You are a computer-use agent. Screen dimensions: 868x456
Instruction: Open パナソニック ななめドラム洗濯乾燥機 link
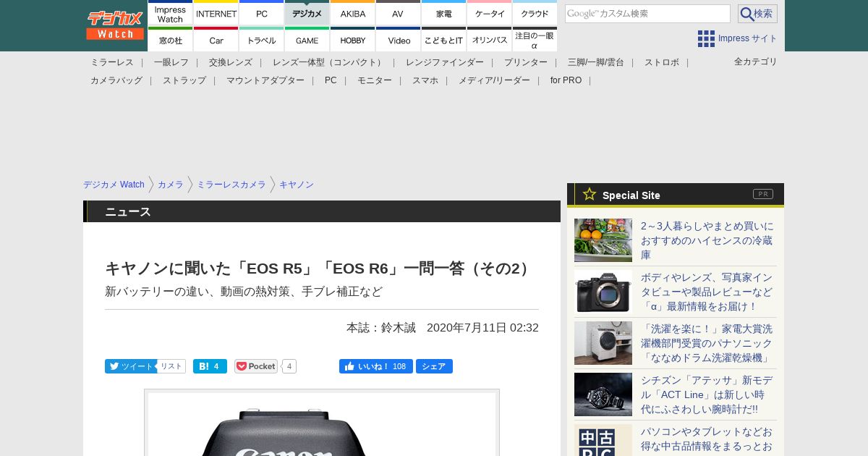pos(707,343)
